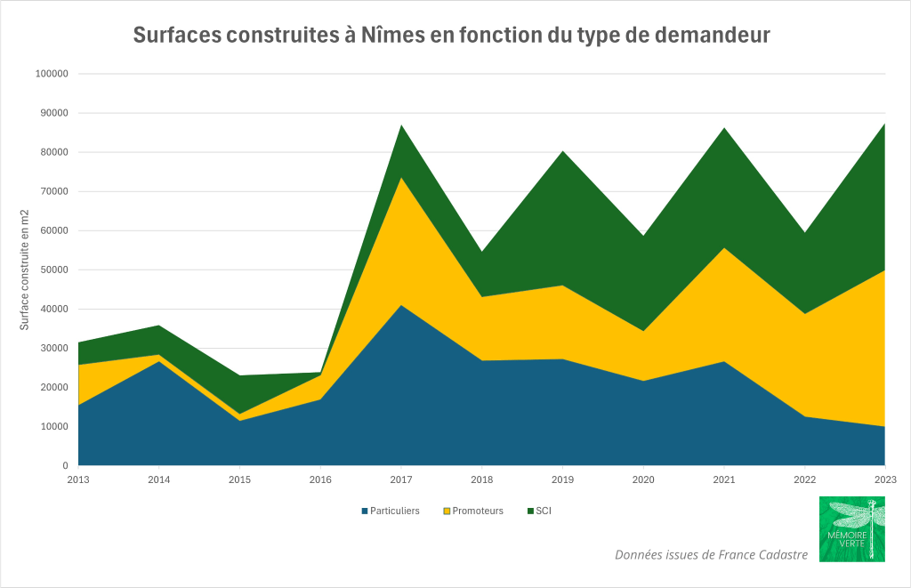Click the 100000 value on the y-axis
The height and width of the screenshot is (588, 911).
(x=51, y=74)
